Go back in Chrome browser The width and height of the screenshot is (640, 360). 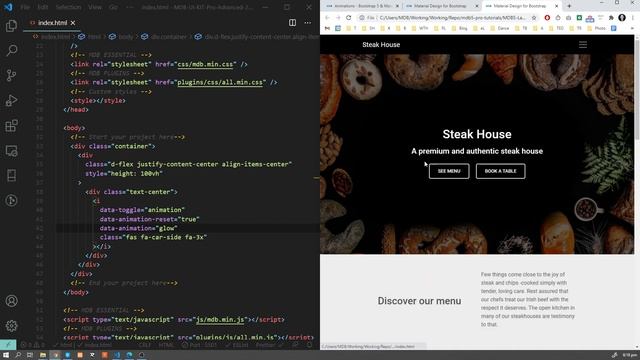(x=327, y=18)
